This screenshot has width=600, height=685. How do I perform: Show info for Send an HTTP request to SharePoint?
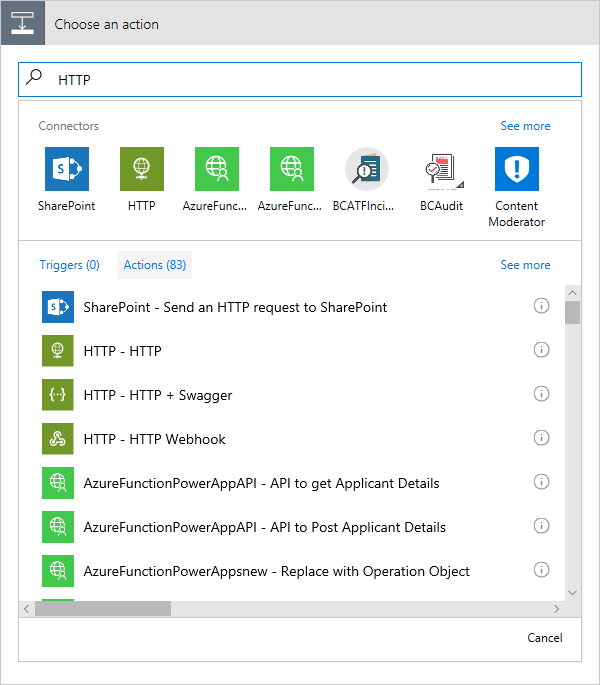[x=541, y=306]
